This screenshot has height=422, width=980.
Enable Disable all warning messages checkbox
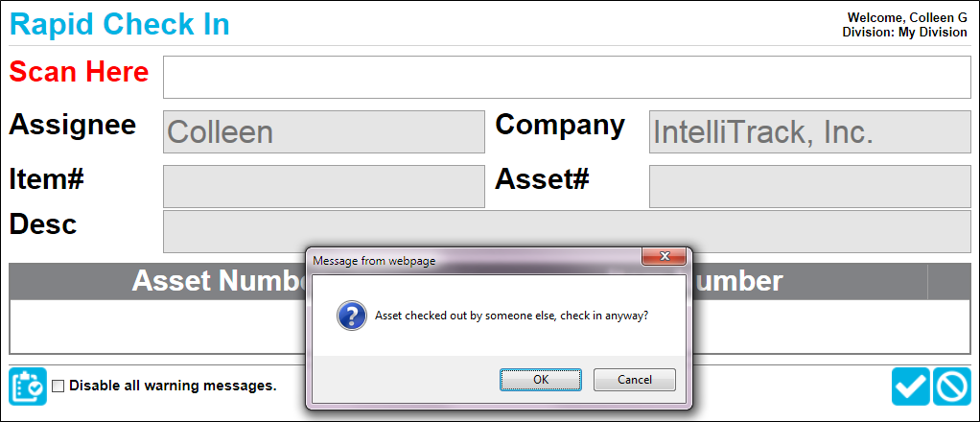[x=58, y=387]
